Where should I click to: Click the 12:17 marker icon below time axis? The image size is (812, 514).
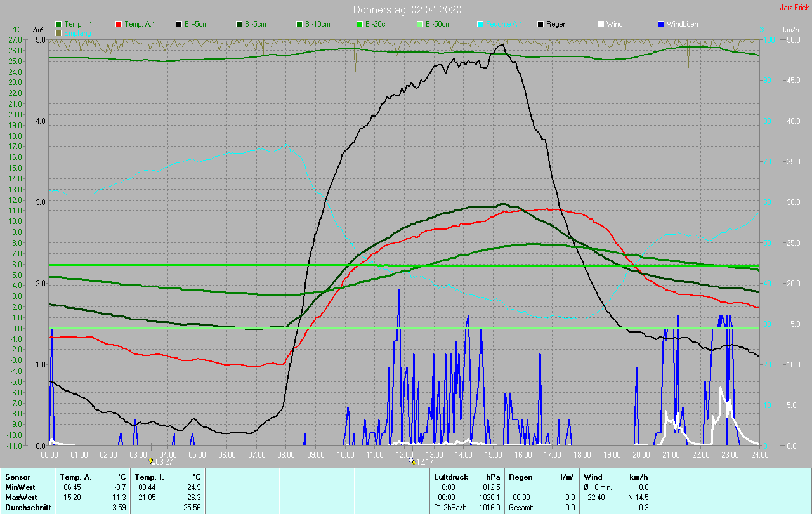(412, 461)
